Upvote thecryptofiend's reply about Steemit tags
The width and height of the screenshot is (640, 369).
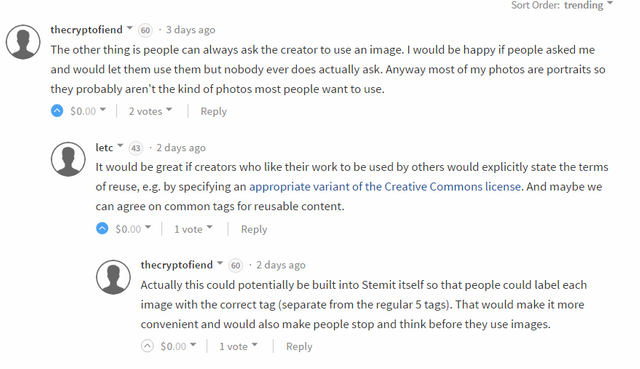[147, 346]
